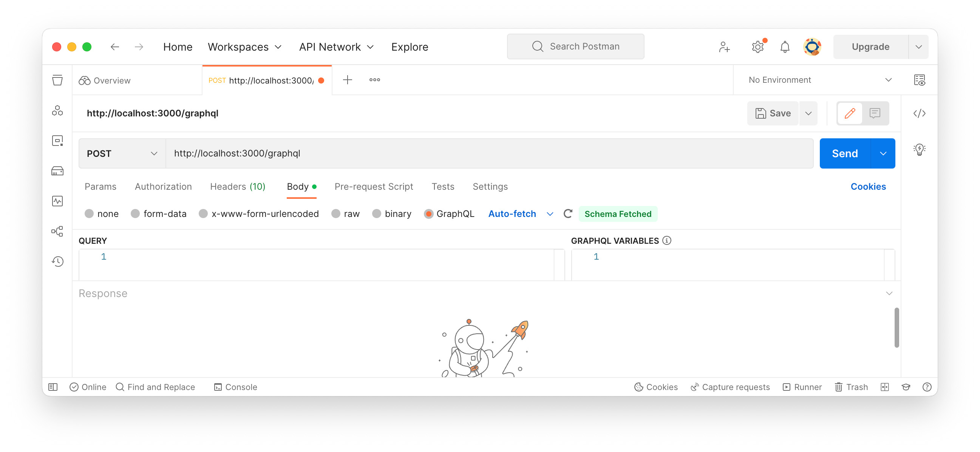Click the invite collaborators icon
Viewport: 980px width, 452px height.
click(x=724, y=47)
